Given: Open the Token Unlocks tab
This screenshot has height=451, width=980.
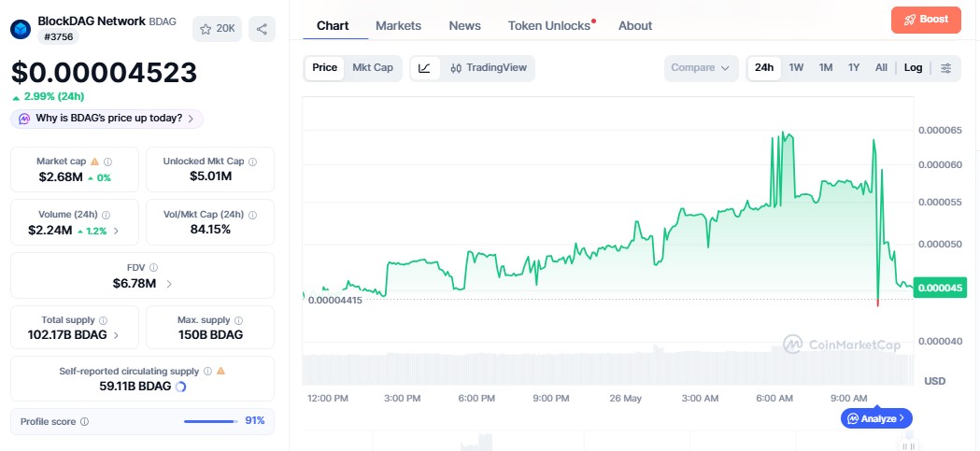Looking at the screenshot, I should click(x=548, y=25).
